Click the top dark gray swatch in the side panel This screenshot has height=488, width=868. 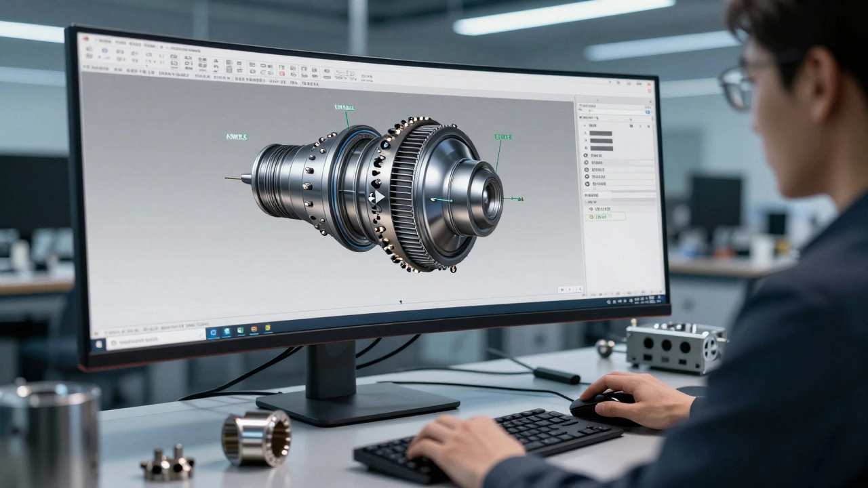[601, 134]
